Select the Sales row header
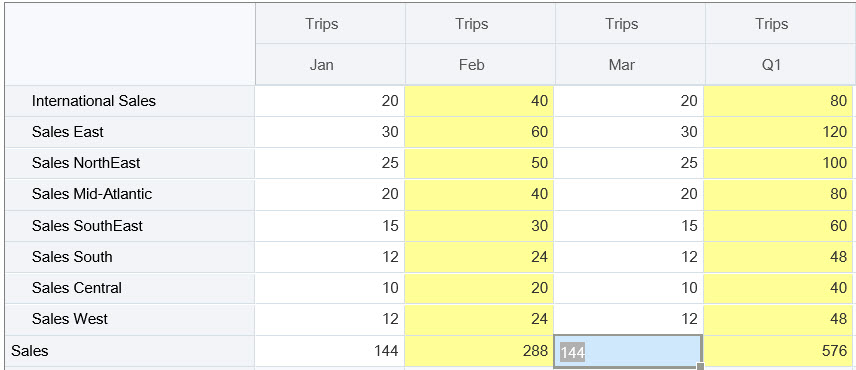Screen dimensions: 856x370 (129, 350)
